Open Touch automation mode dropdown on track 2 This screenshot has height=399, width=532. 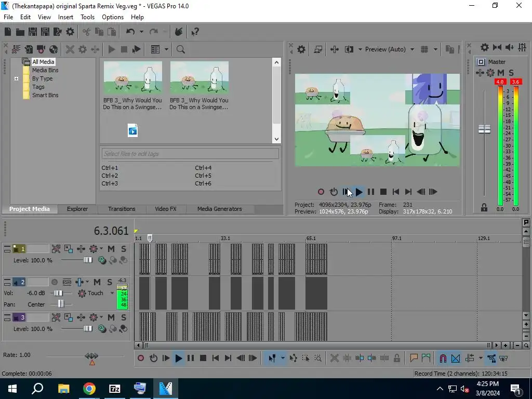point(112,293)
